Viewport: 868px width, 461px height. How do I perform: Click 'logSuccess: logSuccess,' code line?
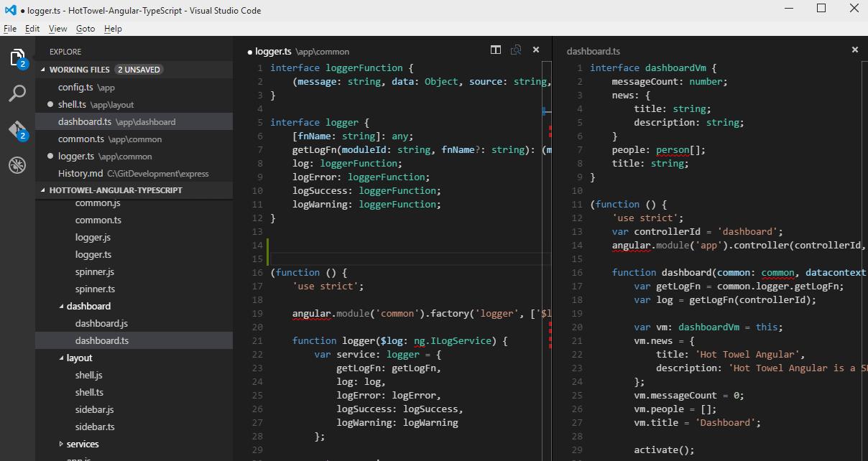[x=400, y=409]
